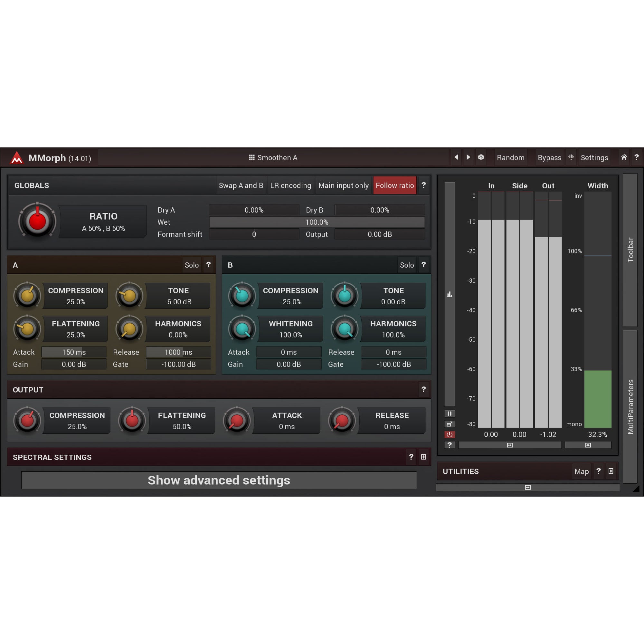Screen dimensions: 644x644
Task: Pause the meters with the pause icon
Action: 450,413
